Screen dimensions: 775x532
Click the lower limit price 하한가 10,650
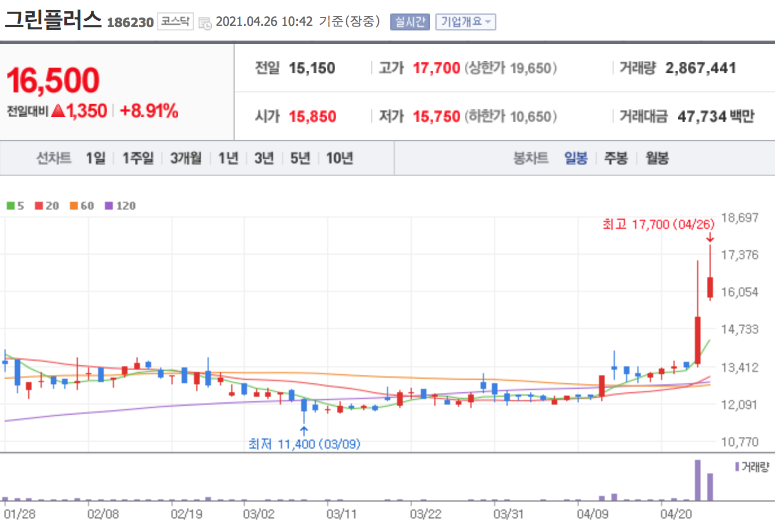(x=510, y=117)
